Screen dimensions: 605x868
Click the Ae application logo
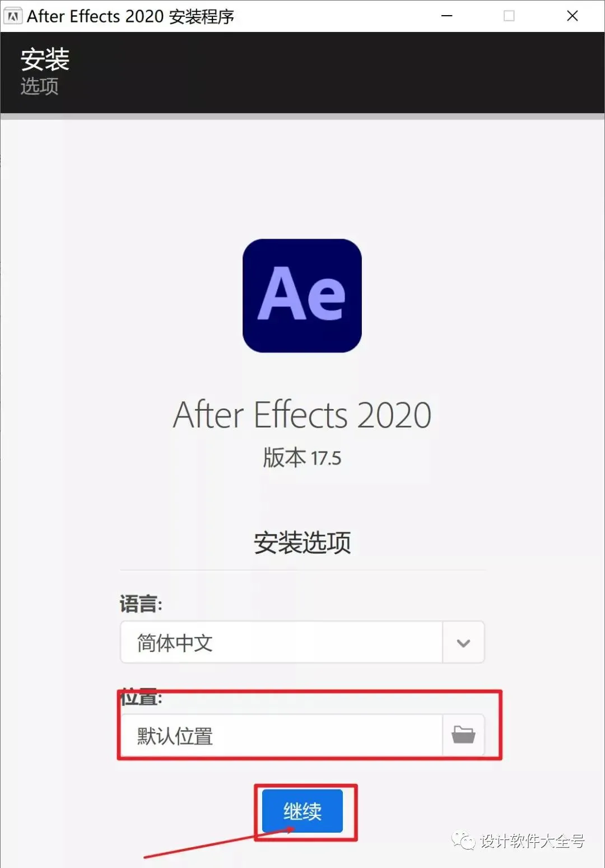click(x=302, y=296)
